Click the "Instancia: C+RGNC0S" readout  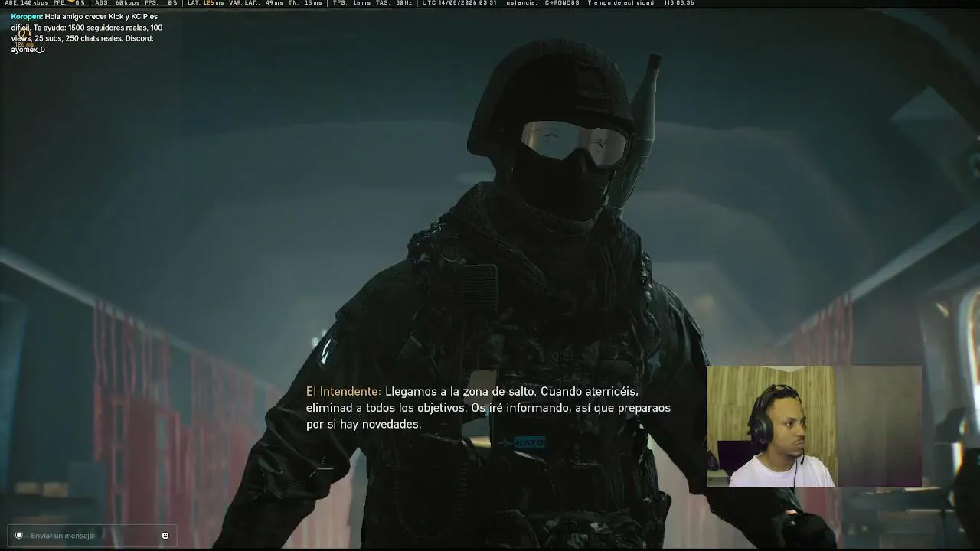coord(541,3)
